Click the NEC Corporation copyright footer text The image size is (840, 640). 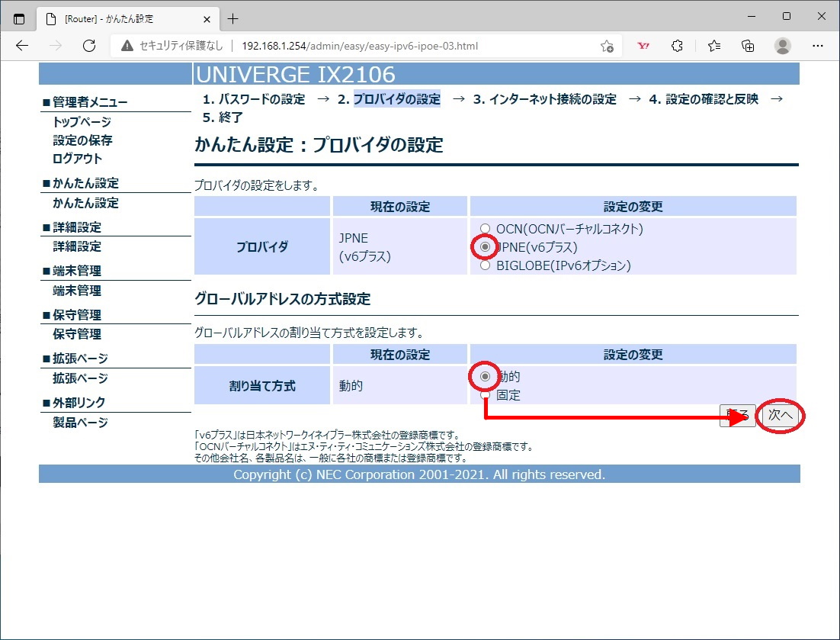click(x=419, y=474)
